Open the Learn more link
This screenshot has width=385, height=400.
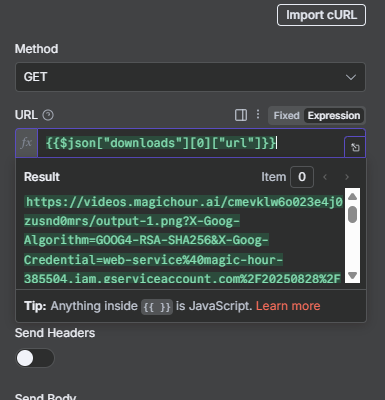point(288,306)
